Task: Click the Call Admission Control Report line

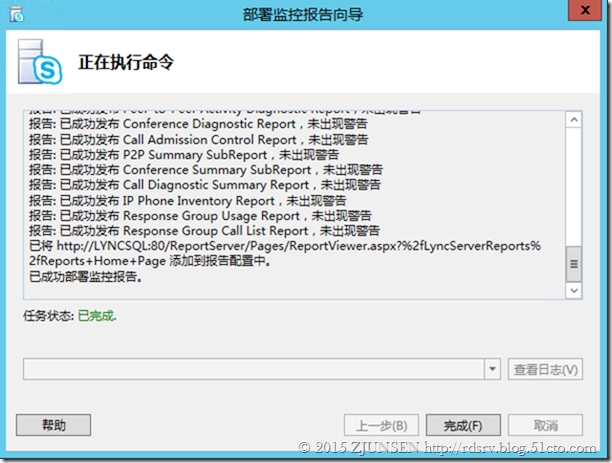Action: [199, 139]
